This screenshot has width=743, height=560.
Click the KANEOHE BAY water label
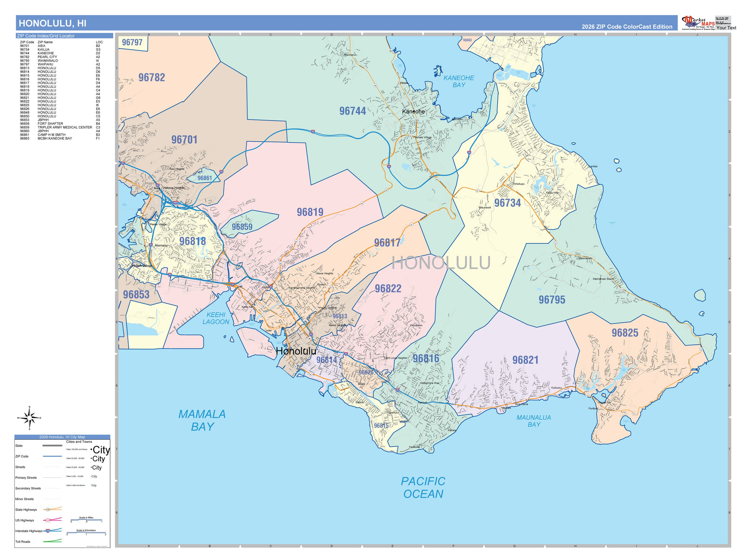[459, 81]
